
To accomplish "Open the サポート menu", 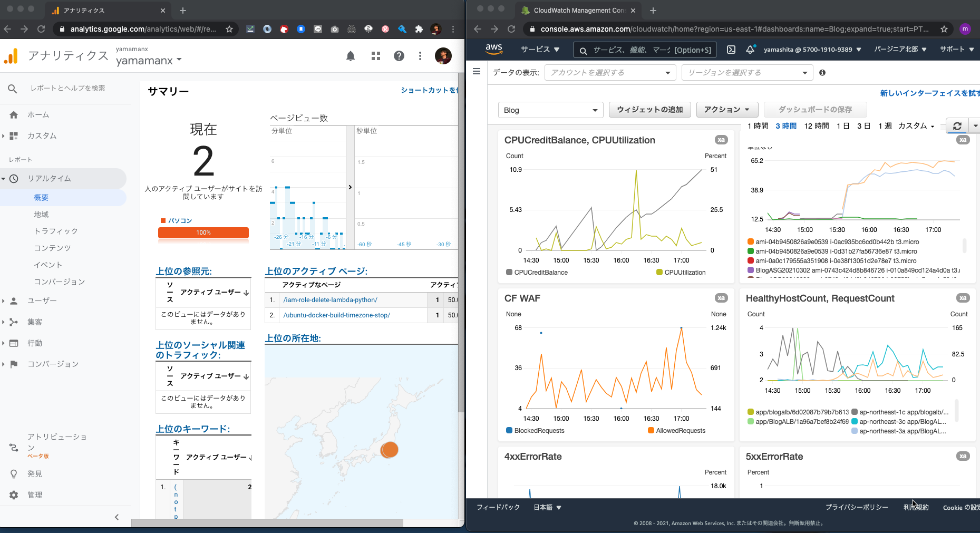I will pyautogui.click(x=957, y=50).
